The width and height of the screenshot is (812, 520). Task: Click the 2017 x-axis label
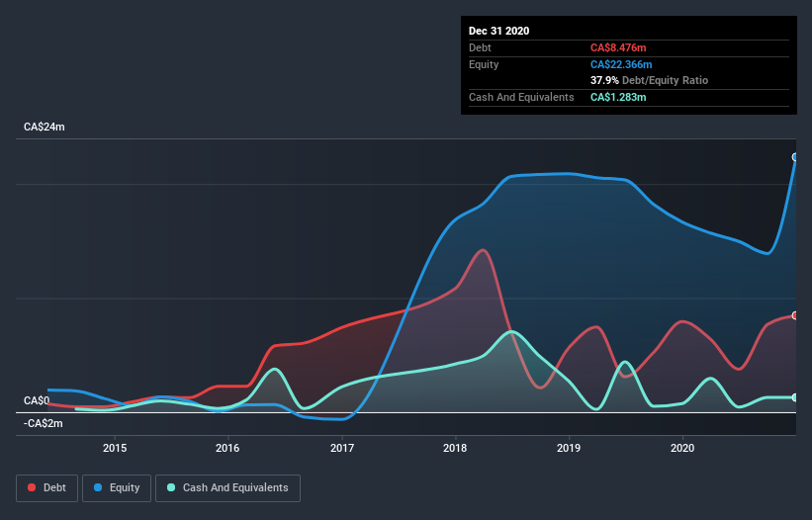coord(342,448)
